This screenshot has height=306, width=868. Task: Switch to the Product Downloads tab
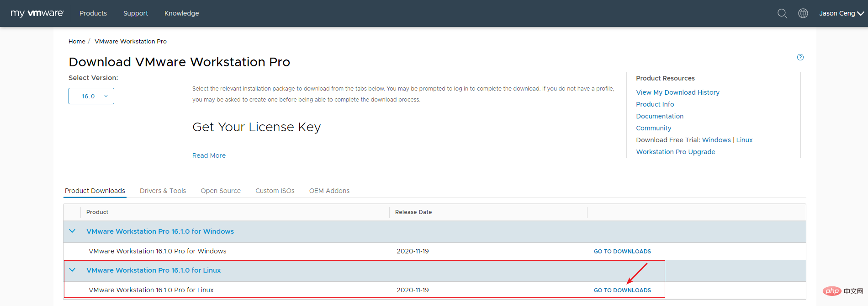point(95,191)
